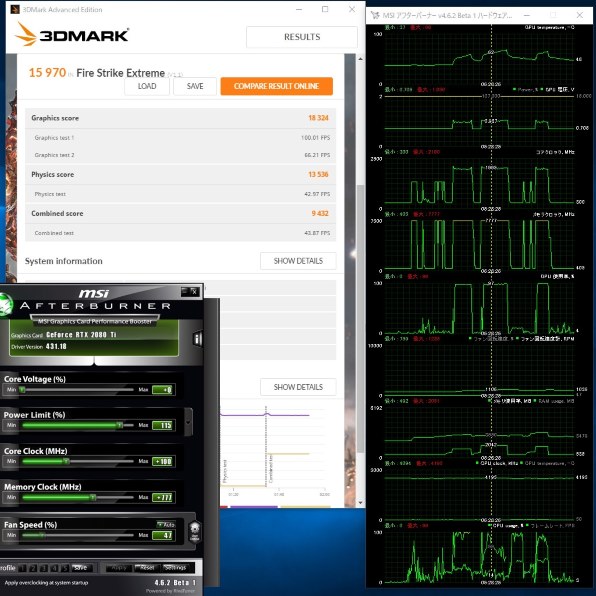Viewport: 596px width, 596px height.
Task: Click the Power Limit 115 value field
Action: coord(163,425)
